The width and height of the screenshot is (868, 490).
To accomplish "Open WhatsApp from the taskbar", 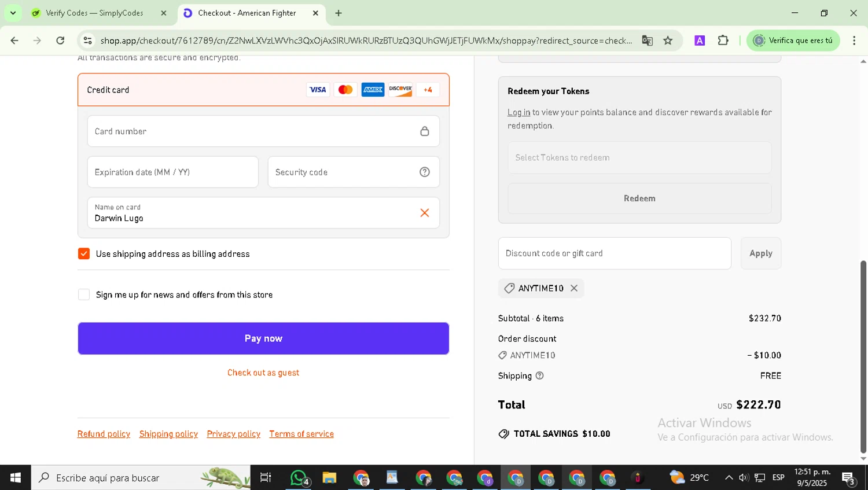I will point(299,478).
